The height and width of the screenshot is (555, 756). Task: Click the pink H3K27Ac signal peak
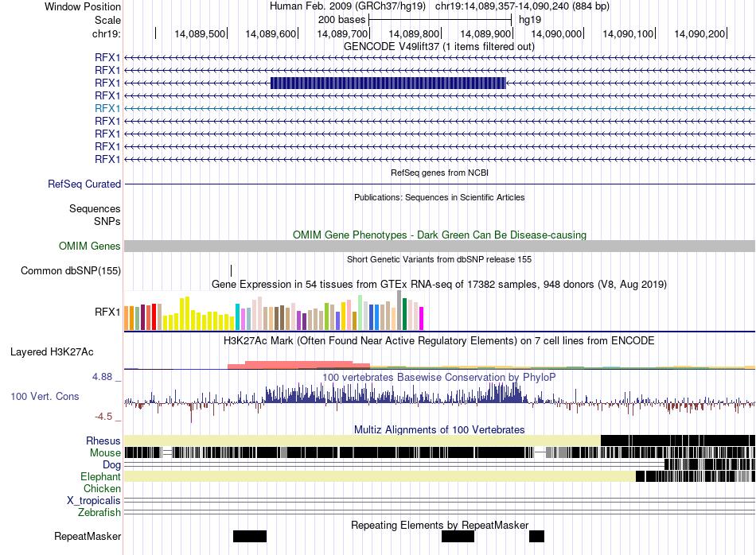pyautogui.click(x=299, y=365)
